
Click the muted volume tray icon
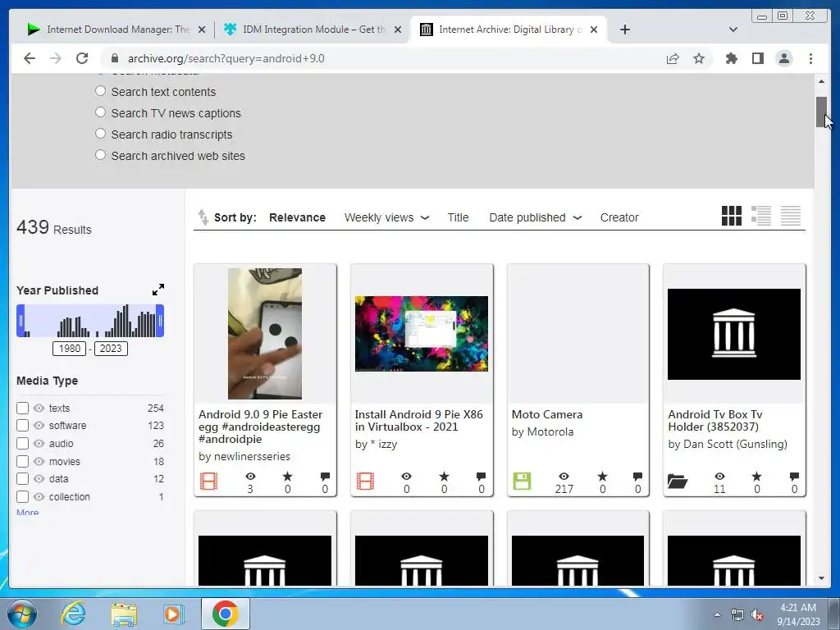point(757,615)
